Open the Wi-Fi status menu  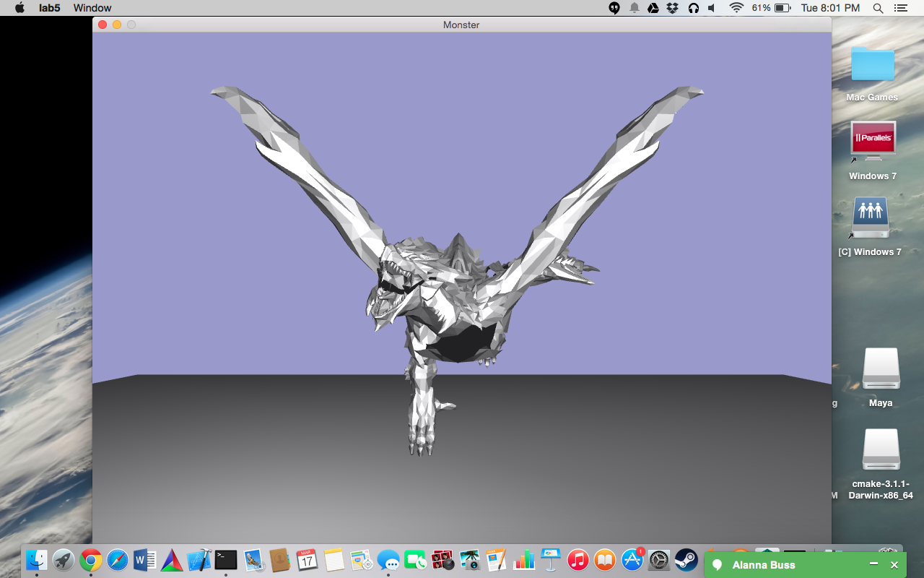[736, 8]
